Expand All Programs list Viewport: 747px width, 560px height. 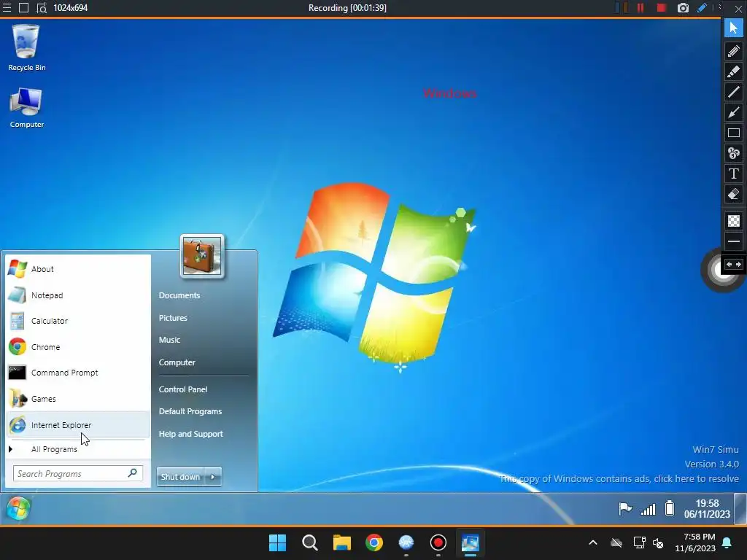click(78, 449)
